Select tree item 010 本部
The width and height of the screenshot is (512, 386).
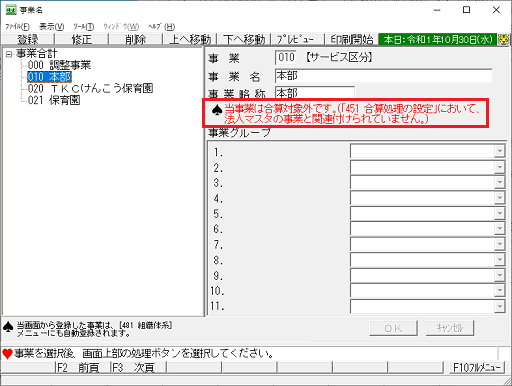click(49, 77)
